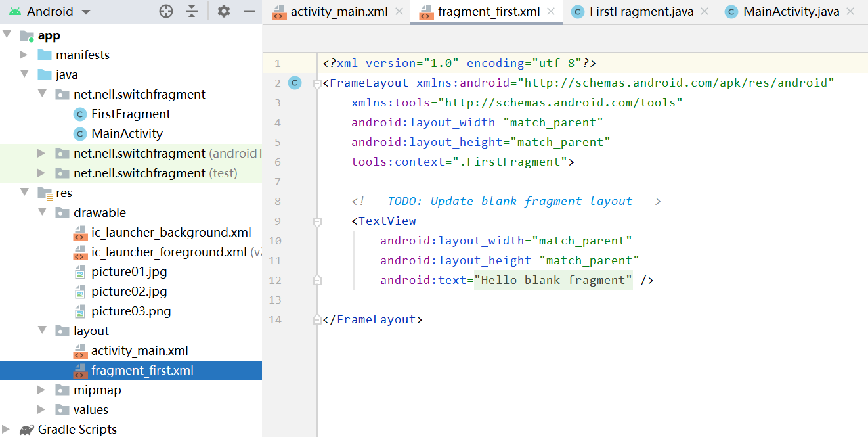Click the FirstFragment class icon in tree
This screenshot has height=437, width=868.
click(x=80, y=114)
